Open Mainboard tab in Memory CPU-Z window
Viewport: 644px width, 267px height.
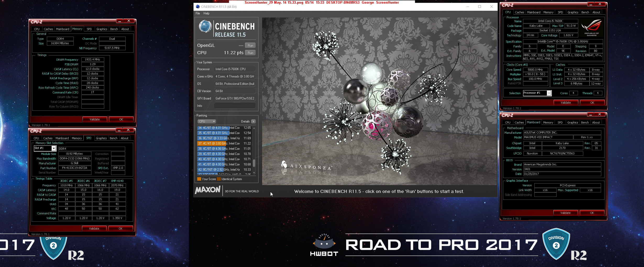tap(63, 29)
